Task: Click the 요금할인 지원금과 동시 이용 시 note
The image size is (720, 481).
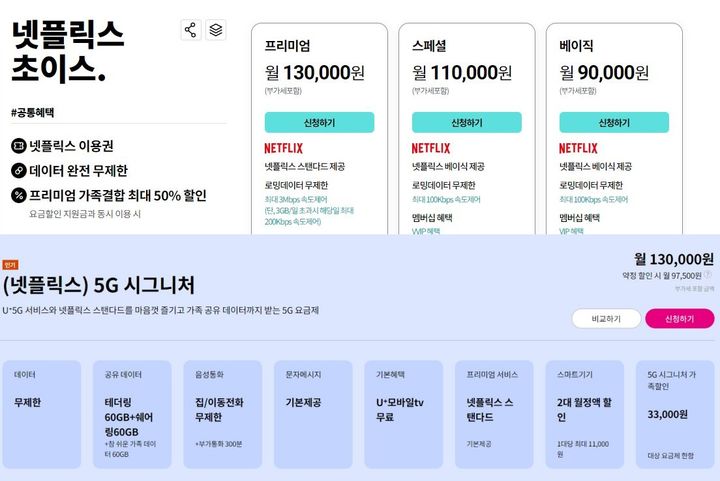Action: pos(85,214)
